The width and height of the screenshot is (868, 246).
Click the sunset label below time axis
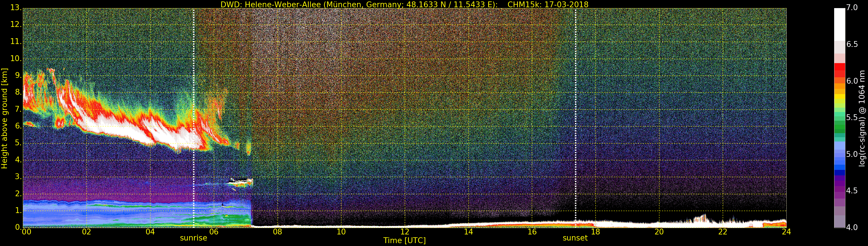(575, 238)
